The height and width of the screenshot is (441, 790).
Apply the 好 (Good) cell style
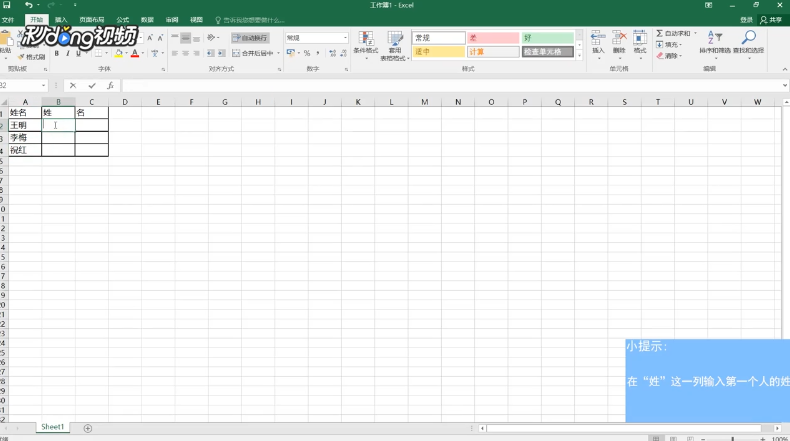[547, 38]
